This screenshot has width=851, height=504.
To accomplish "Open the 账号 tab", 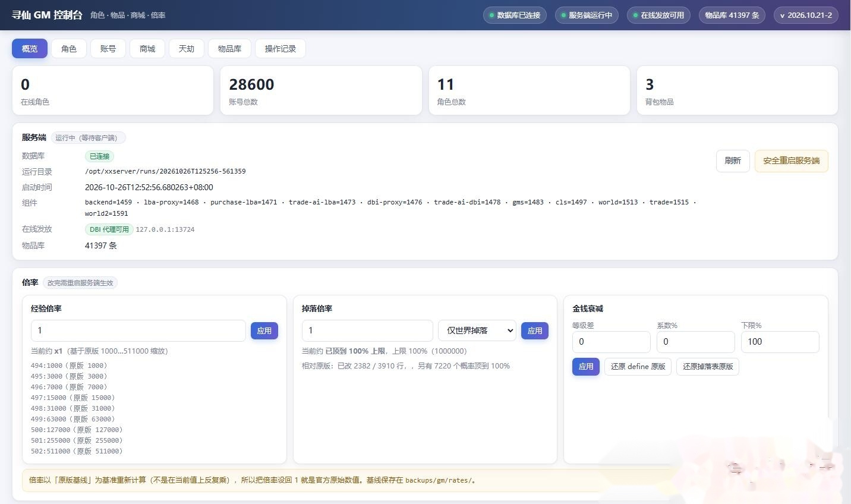I will (x=108, y=49).
